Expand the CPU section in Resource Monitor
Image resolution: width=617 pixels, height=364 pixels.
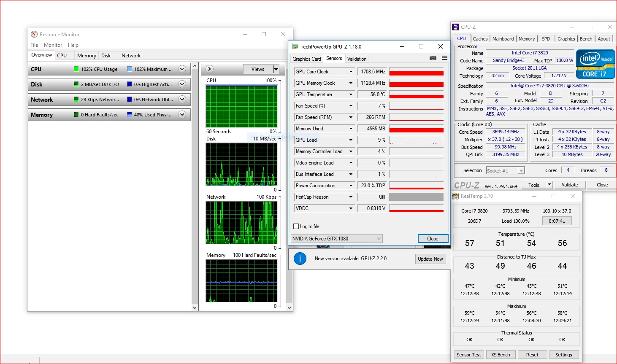pos(182,69)
